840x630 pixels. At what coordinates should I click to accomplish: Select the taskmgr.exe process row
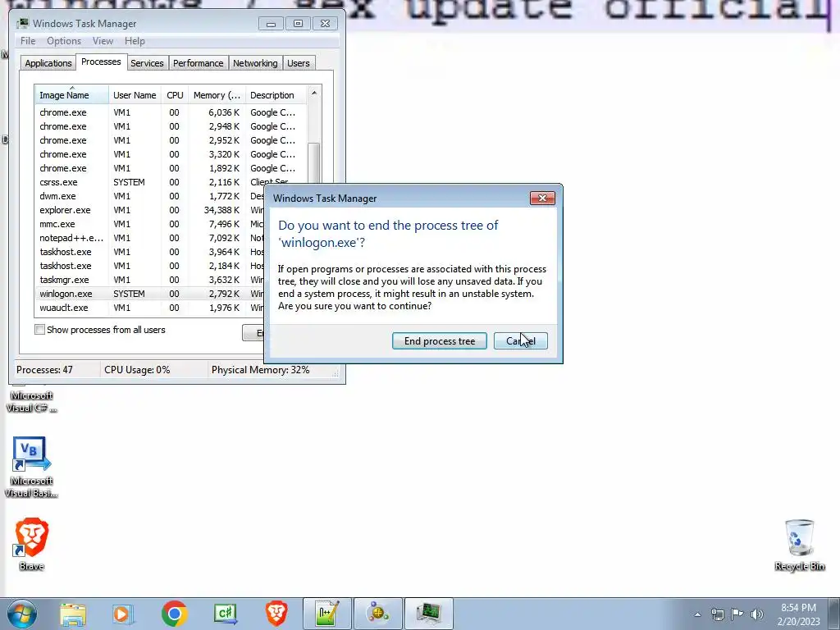(x=150, y=280)
